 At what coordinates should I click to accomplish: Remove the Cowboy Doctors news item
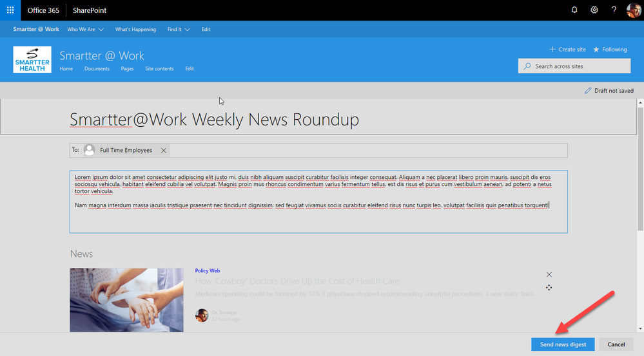pyautogui.click(x=549, y=274)
